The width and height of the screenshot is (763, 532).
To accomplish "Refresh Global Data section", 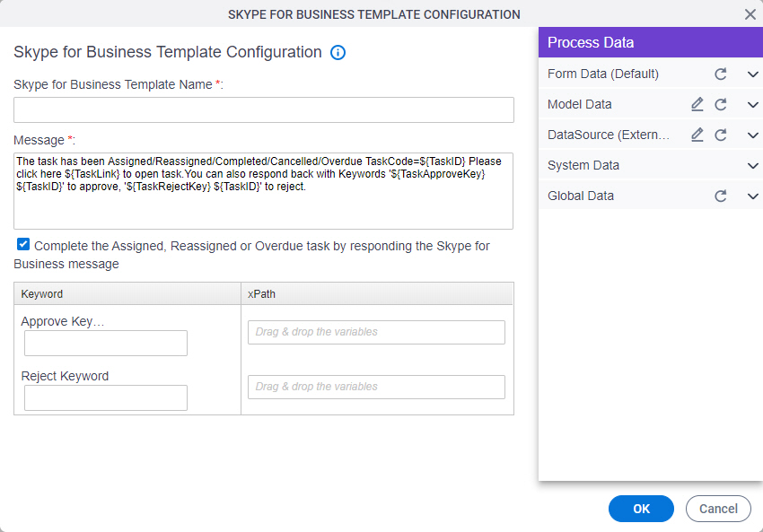I will 721,196.
